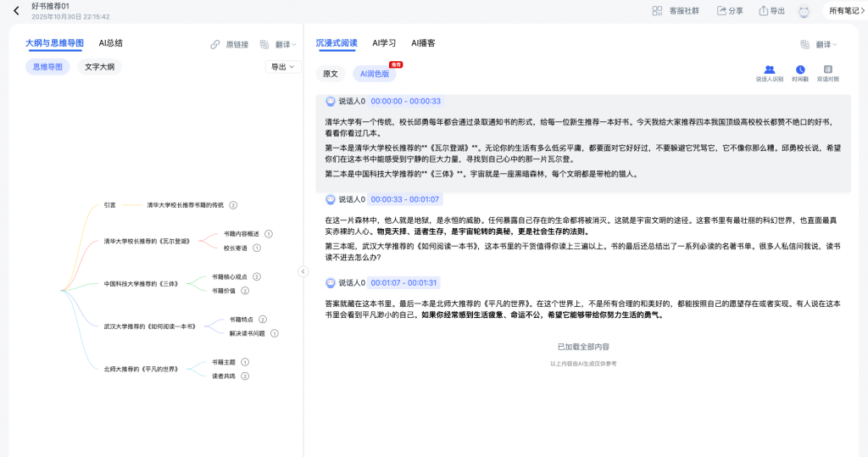Select node 解决读书问题
Screen dimensions: 868x457
click(x=247, y=333)
